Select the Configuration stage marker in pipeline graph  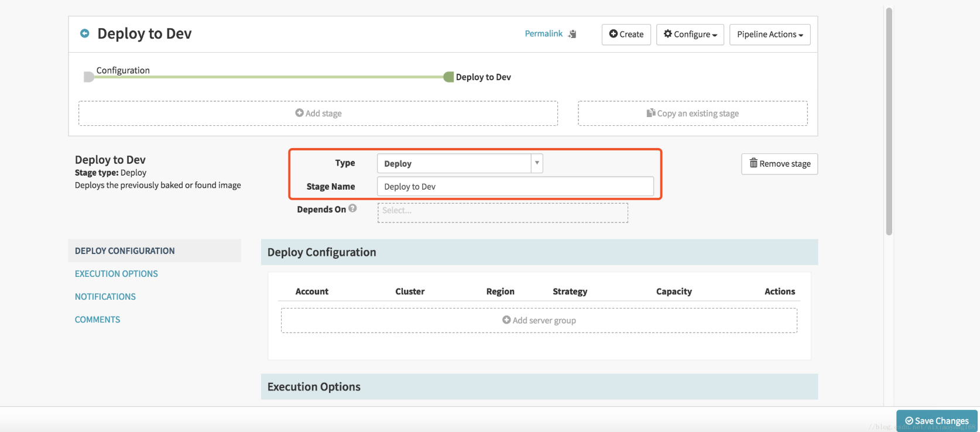(x=89, y=77)
